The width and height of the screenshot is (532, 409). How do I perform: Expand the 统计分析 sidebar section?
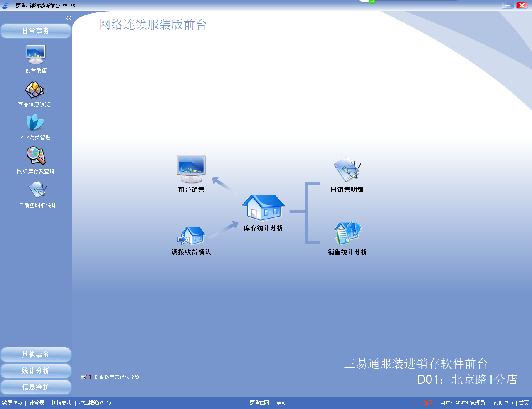click(x=36, y=371)
